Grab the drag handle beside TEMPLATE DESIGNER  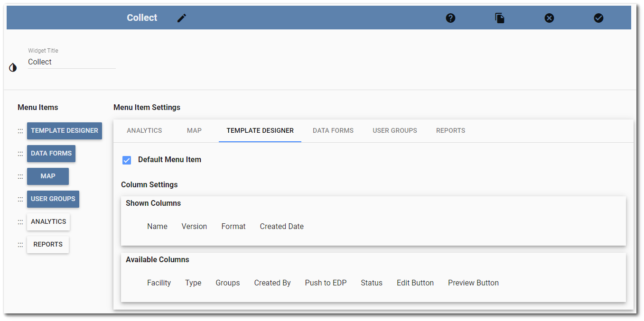pos(20,130)
